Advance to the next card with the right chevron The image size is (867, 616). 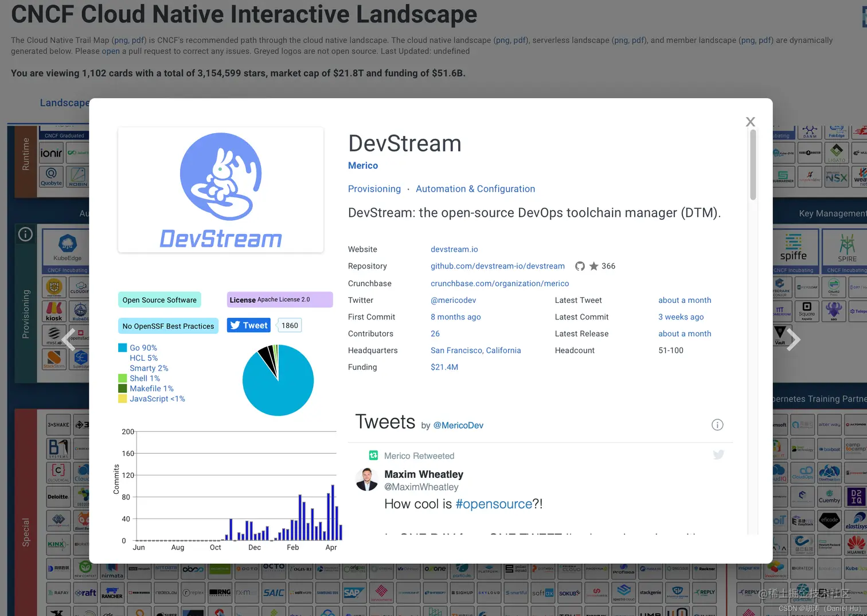click(794, 339)
